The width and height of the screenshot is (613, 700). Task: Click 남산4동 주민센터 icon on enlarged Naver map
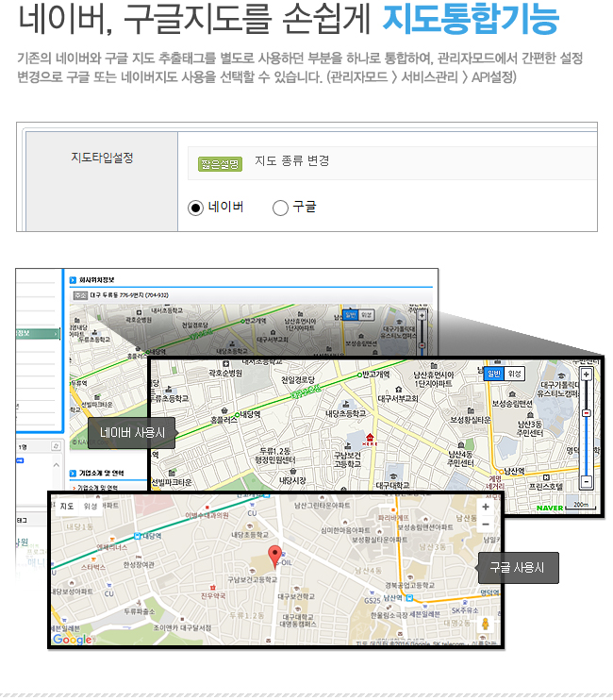pyautogui.click(x=461, y=444)
